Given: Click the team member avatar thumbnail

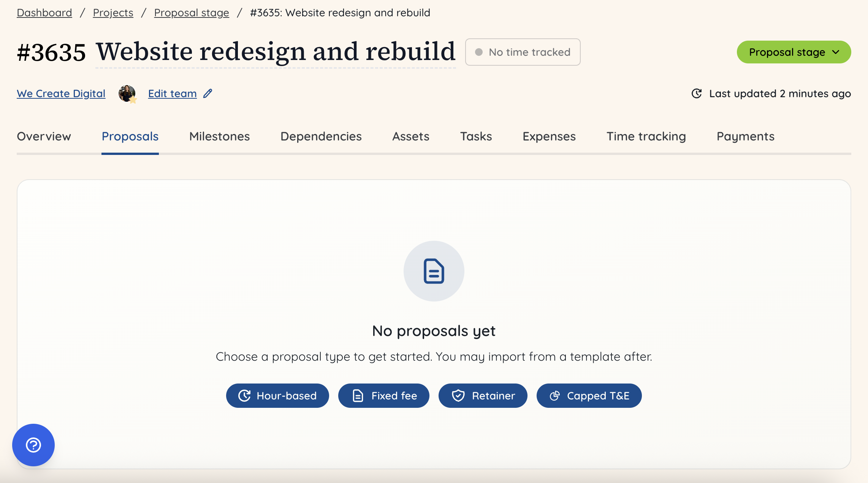Looking at the screenshot, I should point(127,93).
